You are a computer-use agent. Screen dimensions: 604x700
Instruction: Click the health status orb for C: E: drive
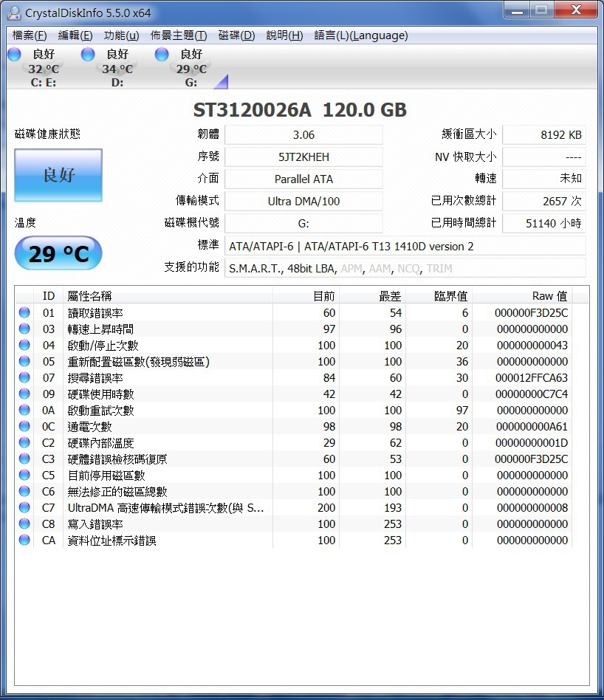click(x=14, y=54)
